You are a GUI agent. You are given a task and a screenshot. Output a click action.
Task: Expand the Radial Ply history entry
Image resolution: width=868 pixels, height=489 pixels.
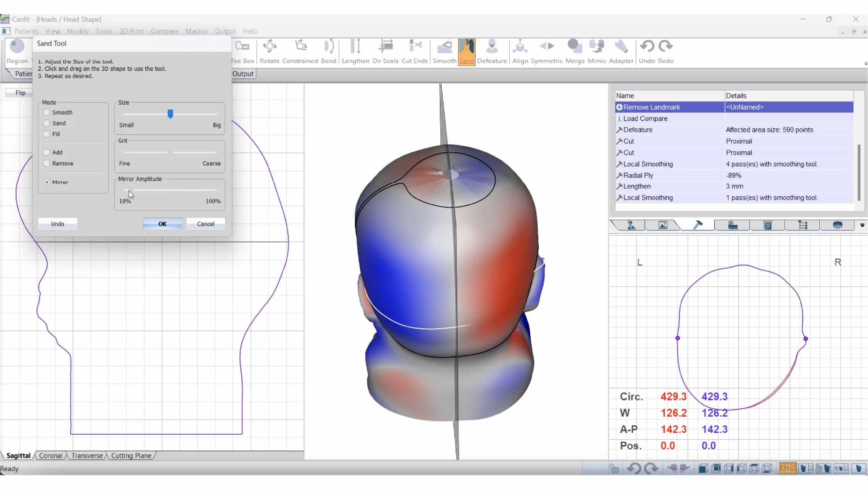[619, 175]
